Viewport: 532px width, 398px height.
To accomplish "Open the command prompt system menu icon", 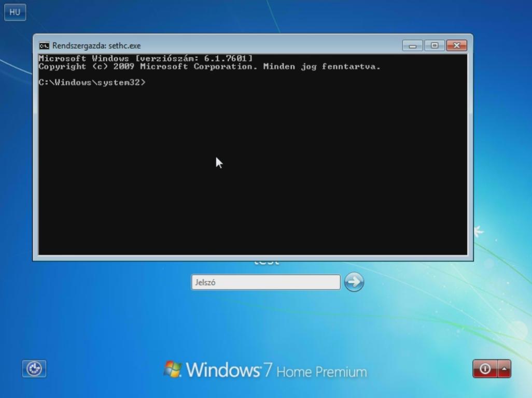I will 44,46.
